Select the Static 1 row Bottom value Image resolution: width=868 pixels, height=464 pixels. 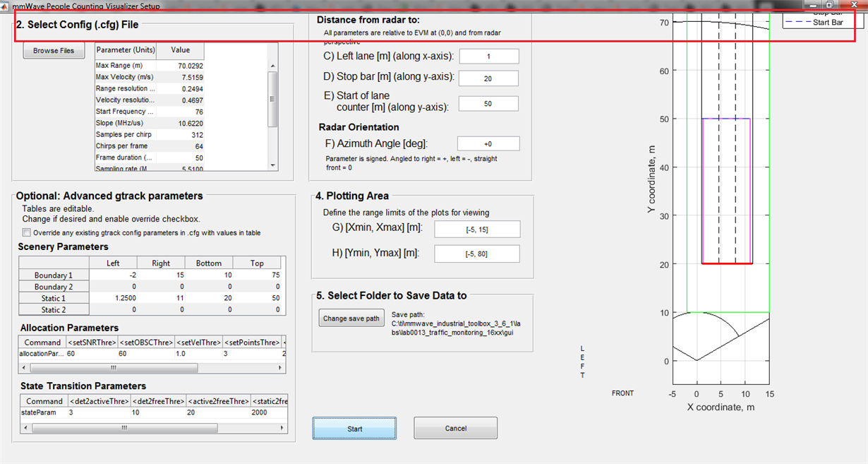click(x=209, y=298)
